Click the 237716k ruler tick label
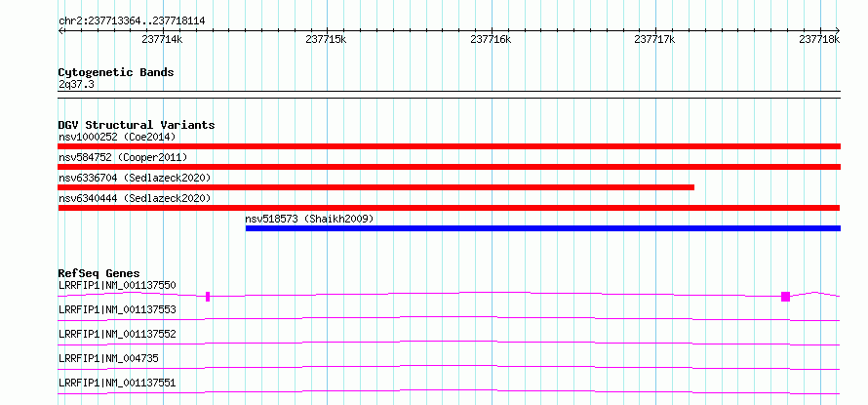Viewport: 868px width, 405px height. [491, 40]
